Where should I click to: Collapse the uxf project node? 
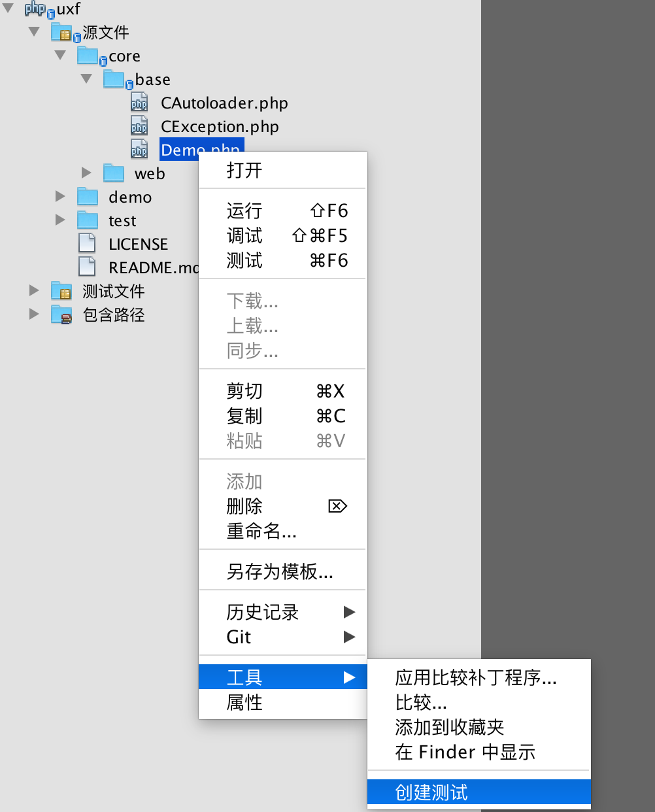click(8, 8)
